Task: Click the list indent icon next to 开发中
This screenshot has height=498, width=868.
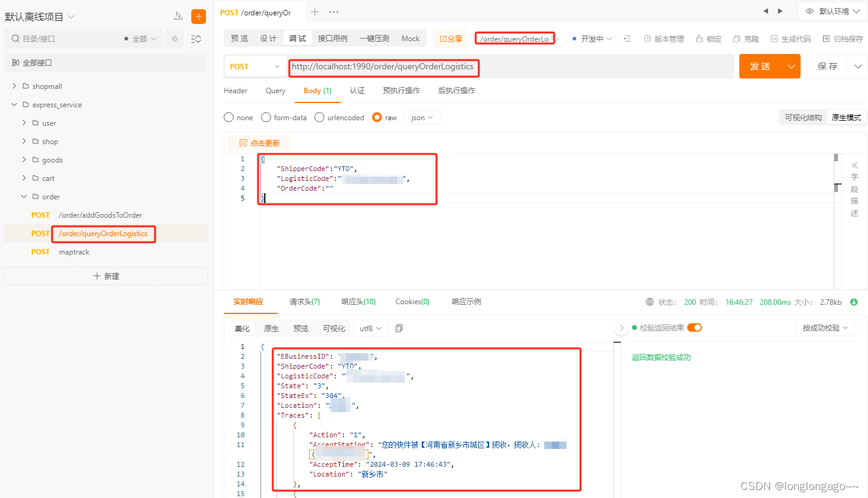Action: tap(628, 39)
